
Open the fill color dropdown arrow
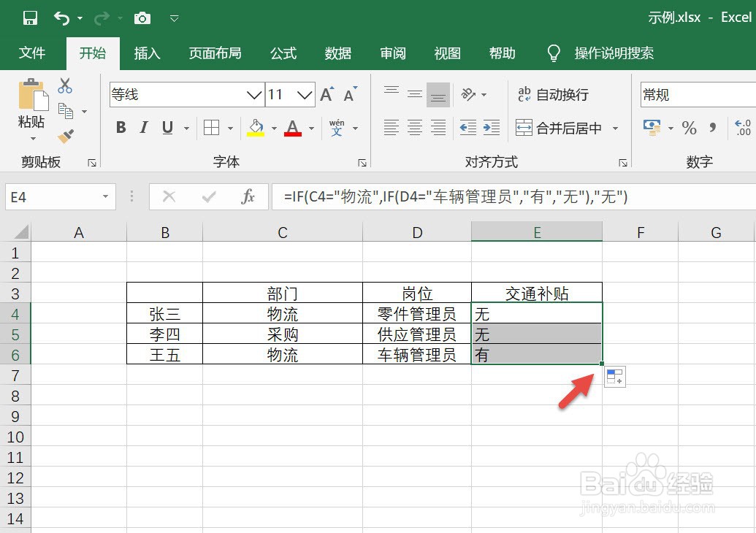point(274,128)
